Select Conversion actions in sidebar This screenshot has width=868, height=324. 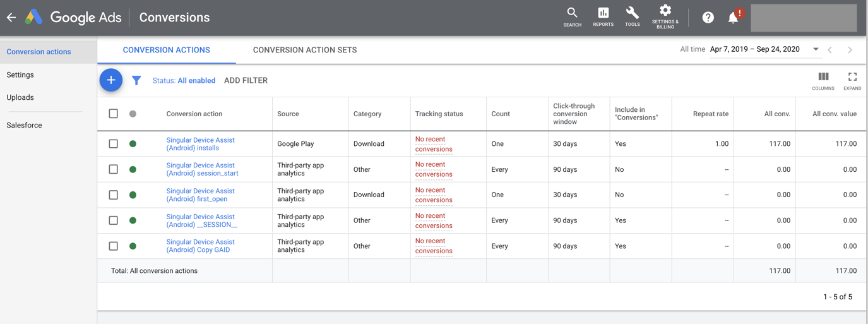[49, 52]
